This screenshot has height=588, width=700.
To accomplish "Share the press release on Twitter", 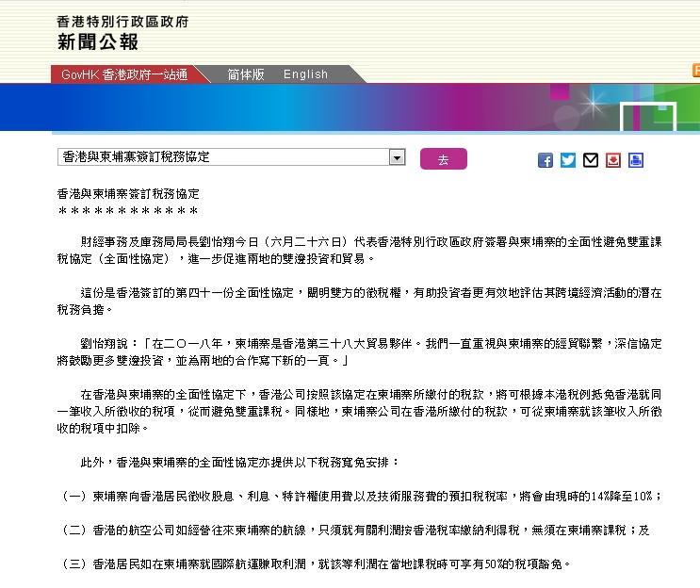I will [x=568, y=160].
